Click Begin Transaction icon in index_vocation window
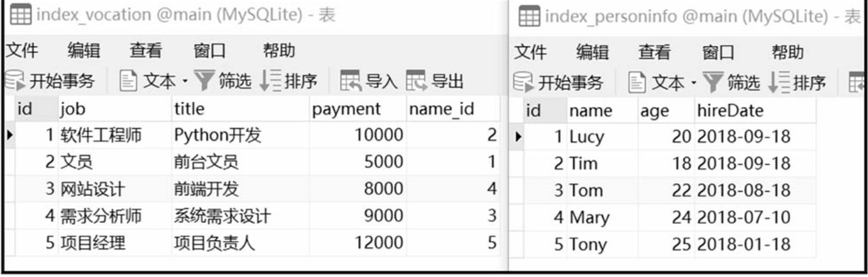Screen dimensions: 868x277 pyautogui.click(x=15, y=81)
